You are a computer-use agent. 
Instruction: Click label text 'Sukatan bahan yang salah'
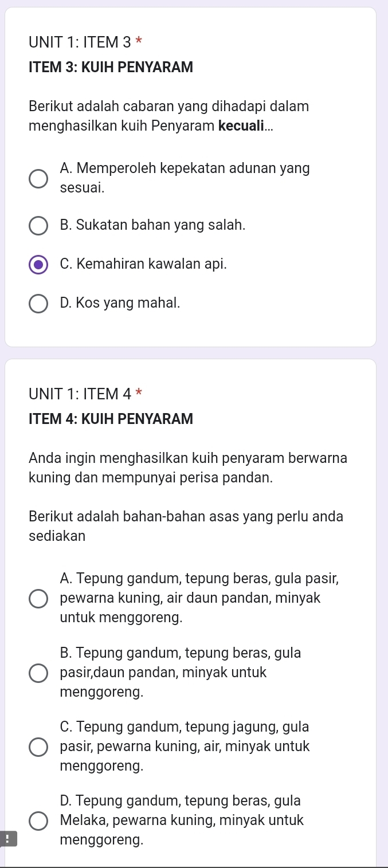click(152, 225)
